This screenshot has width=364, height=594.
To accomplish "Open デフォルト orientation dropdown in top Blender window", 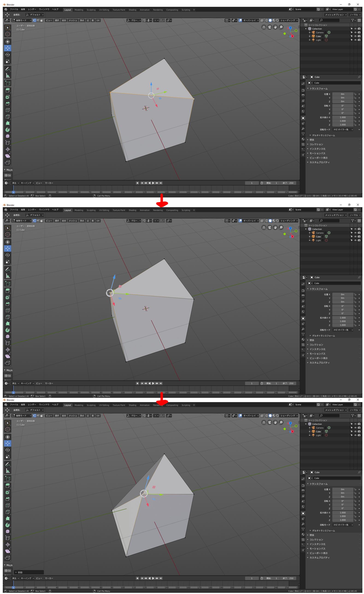I will [x=35, y=15].
